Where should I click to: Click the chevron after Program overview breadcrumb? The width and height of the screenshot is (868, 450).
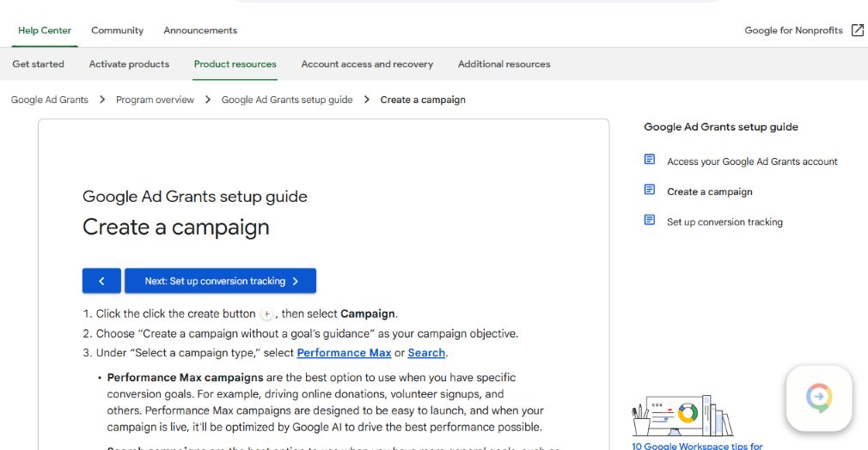click(208, 100)
